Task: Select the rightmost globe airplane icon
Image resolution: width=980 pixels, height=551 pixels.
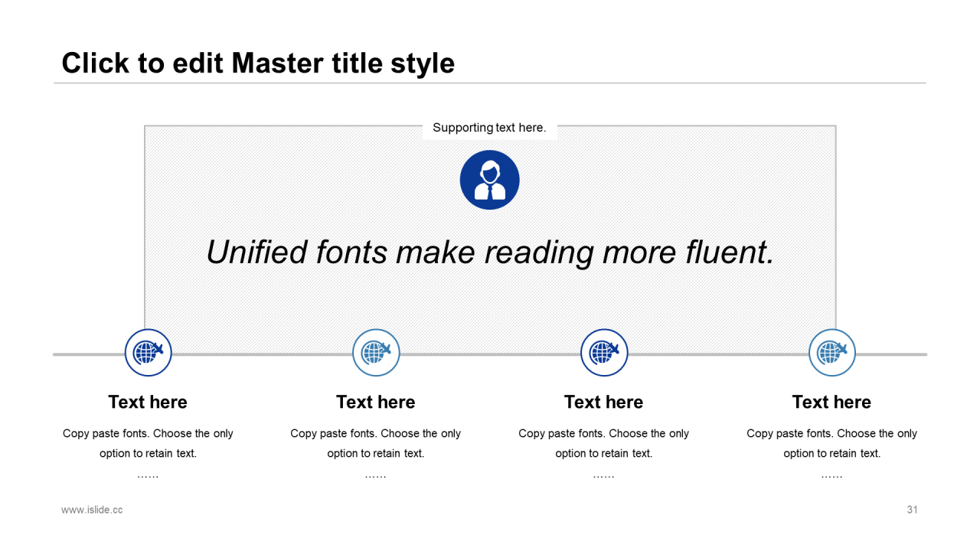Action: coord(832,353)
